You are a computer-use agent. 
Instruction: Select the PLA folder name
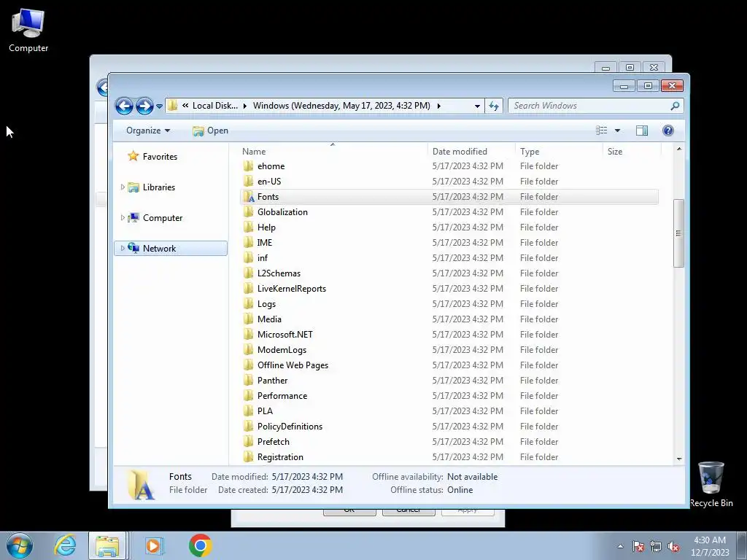click(x=265, y=411)
